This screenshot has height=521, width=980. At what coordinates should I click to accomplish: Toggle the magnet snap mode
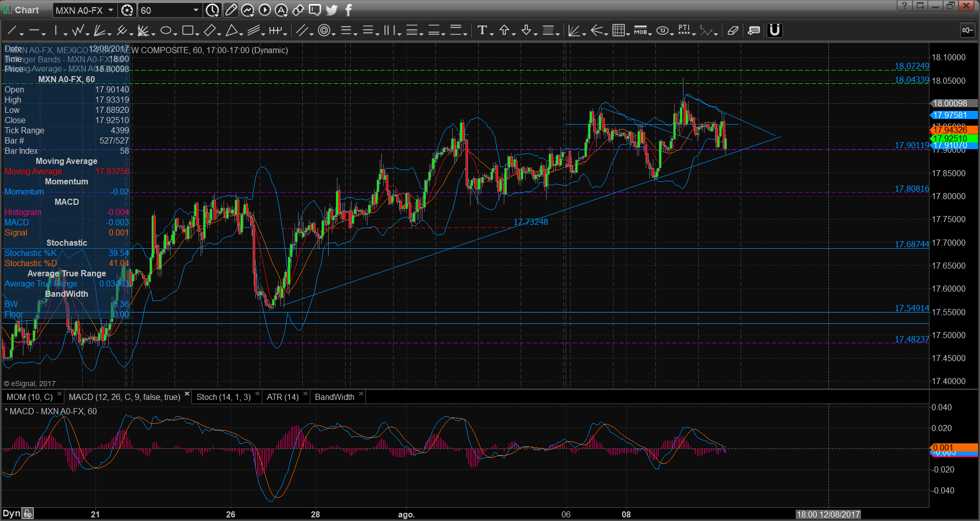point(775,31)
